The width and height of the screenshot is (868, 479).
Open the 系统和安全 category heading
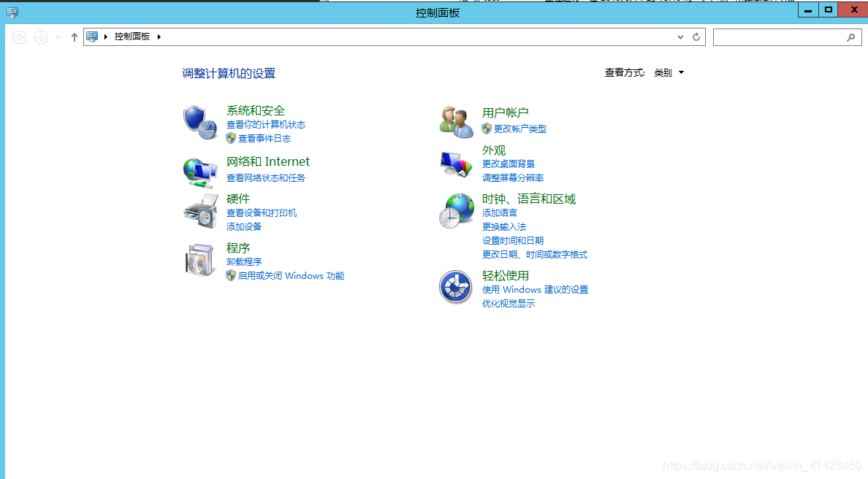coord(256,111)
